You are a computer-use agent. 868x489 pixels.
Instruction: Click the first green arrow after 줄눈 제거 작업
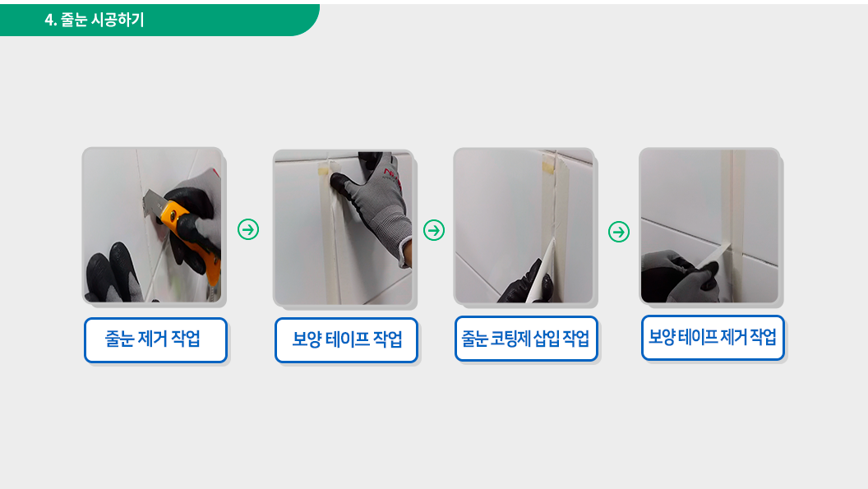pos(248,229)
